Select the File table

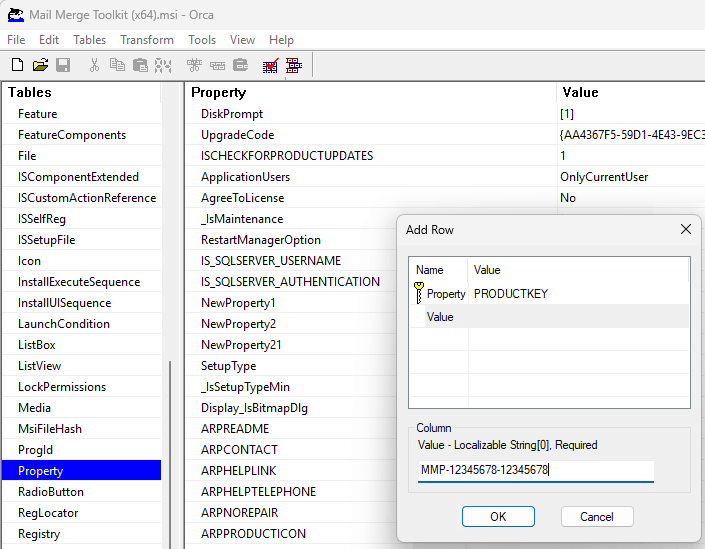[x=82, y=156]
